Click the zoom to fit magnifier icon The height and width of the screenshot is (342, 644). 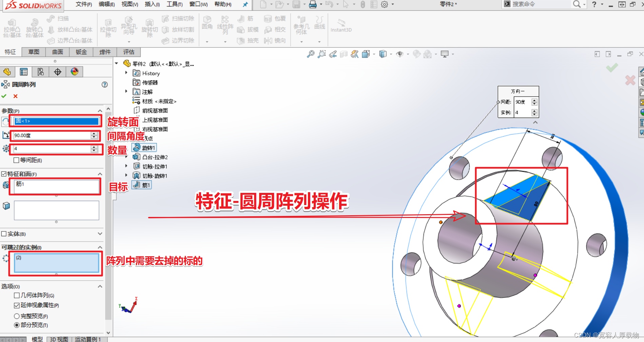311,54
